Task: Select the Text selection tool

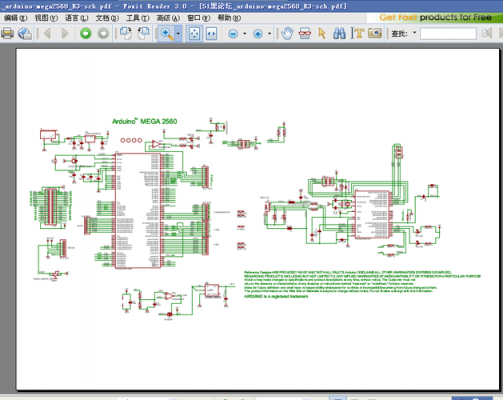Action: pos(357,33)
